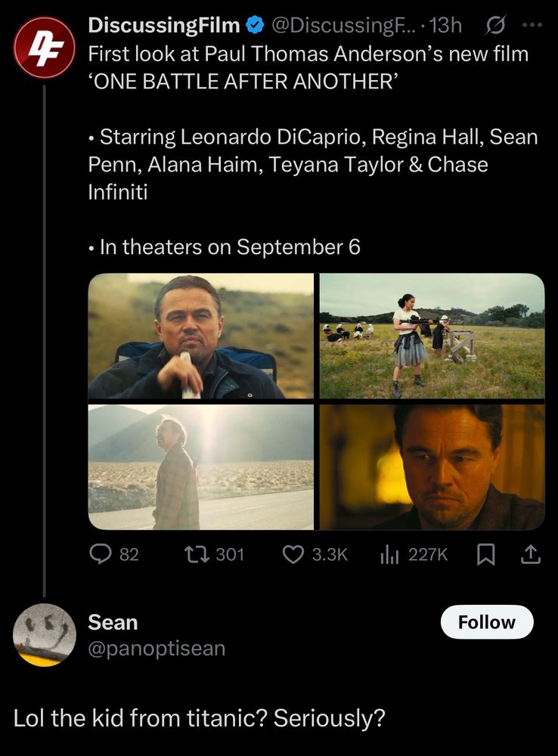Viewport: 558px width, 756px height.
Task: Open the @panoptisean handle link
Action: pyautogui.click(x=157, y=649)
